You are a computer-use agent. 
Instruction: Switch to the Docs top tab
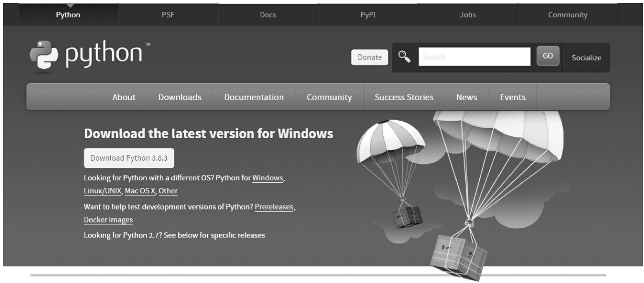point(268,15)
